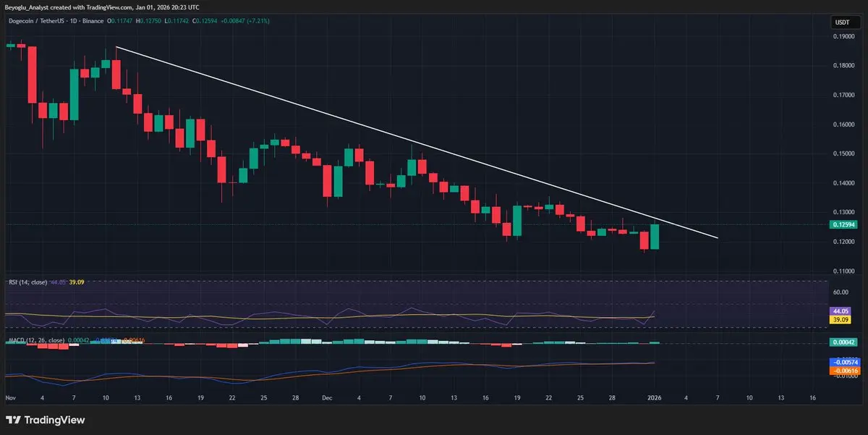Click the white descending trendline

point(417,143)
